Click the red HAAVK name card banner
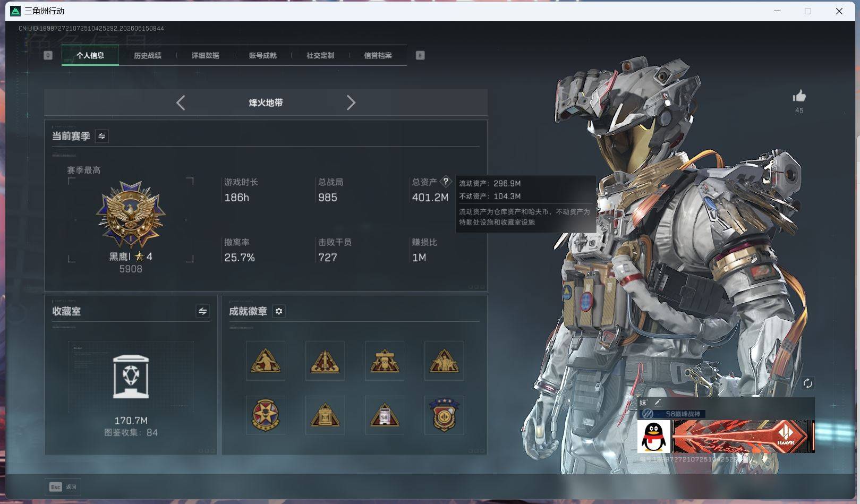This screenshot has width=860, height=504. pos(743,437)
